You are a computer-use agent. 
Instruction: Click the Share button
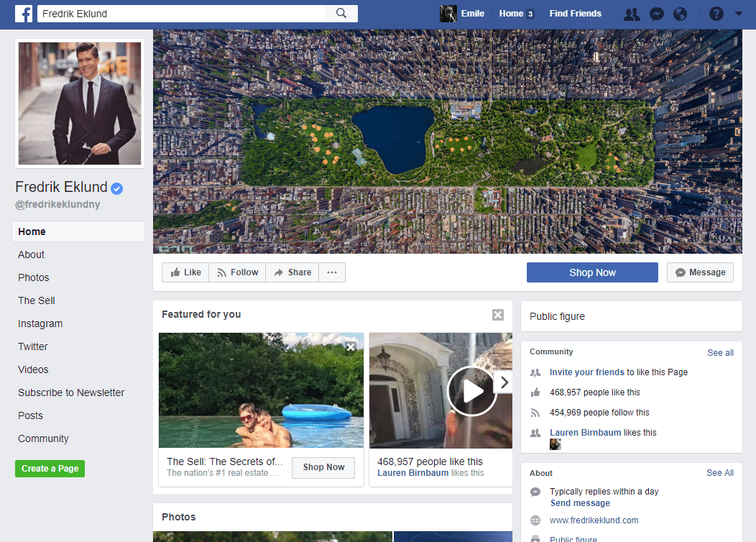coord(292,272)
